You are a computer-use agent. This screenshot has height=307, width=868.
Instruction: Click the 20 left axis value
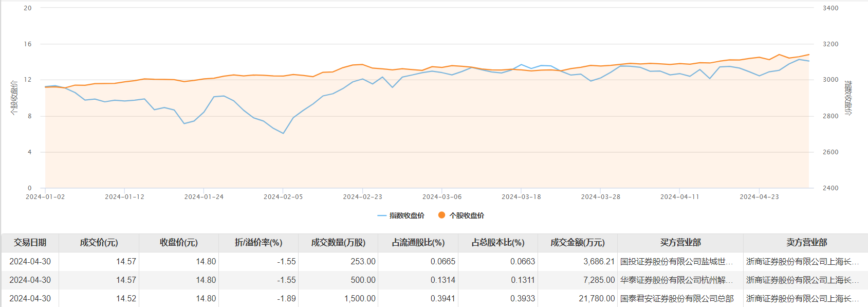[x=28, y=8]
